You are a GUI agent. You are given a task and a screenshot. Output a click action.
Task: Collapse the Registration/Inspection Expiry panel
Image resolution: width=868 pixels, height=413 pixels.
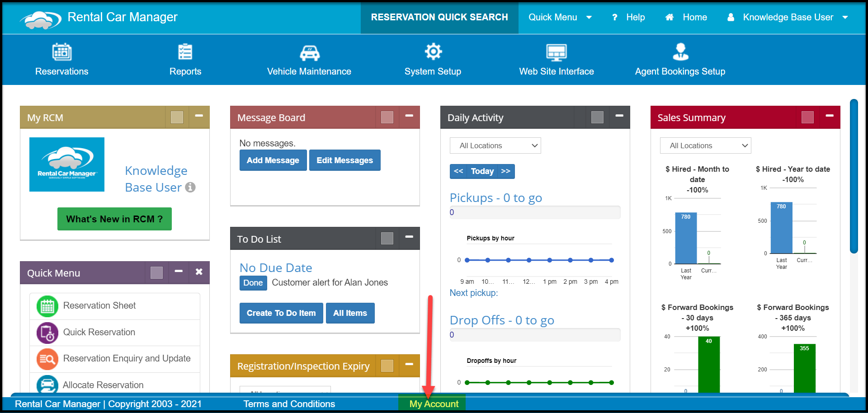(x=409, y=364)
